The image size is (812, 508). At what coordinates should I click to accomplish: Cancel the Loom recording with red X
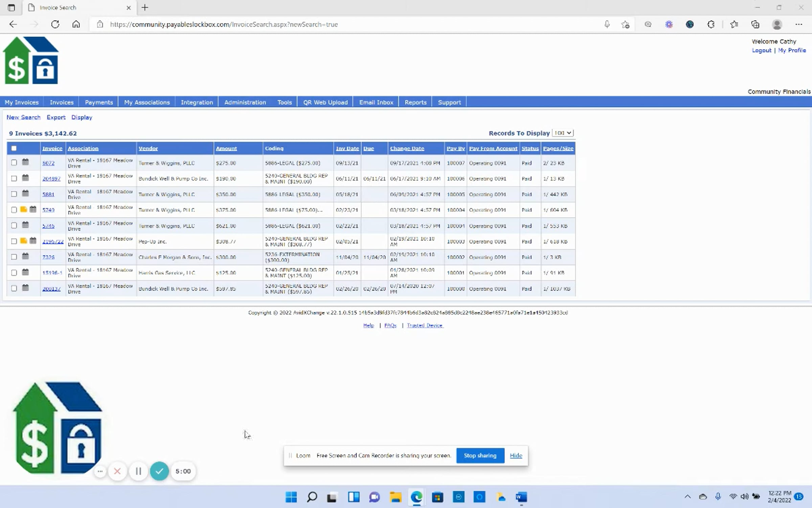coord(117,471)
